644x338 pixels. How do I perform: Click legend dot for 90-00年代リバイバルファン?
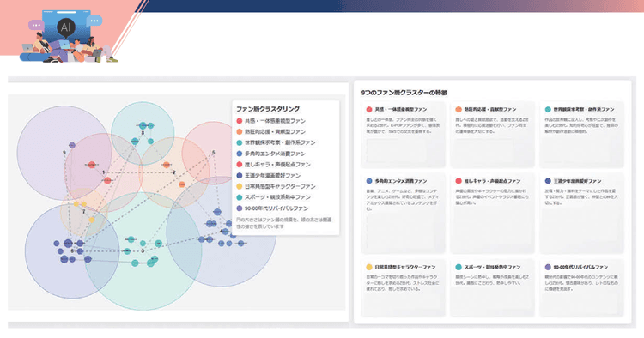pos(240,208)
